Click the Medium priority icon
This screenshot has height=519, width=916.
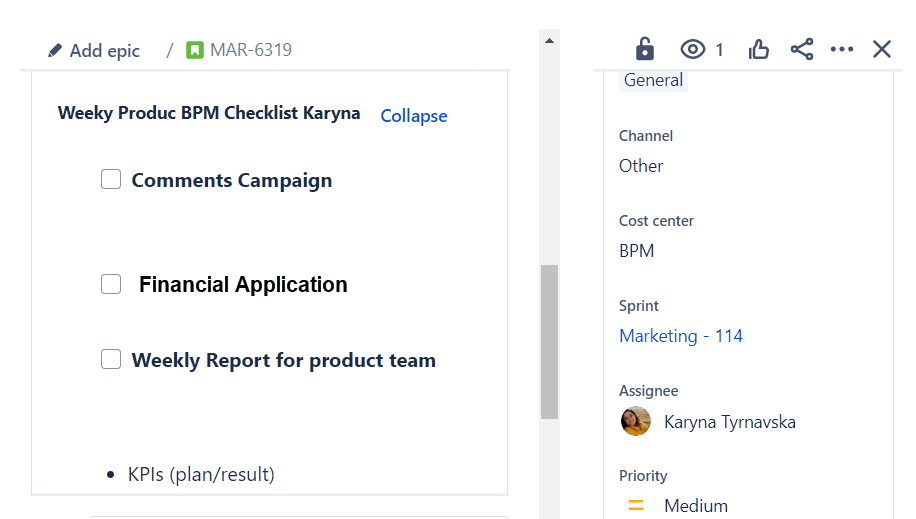point(636,506)
